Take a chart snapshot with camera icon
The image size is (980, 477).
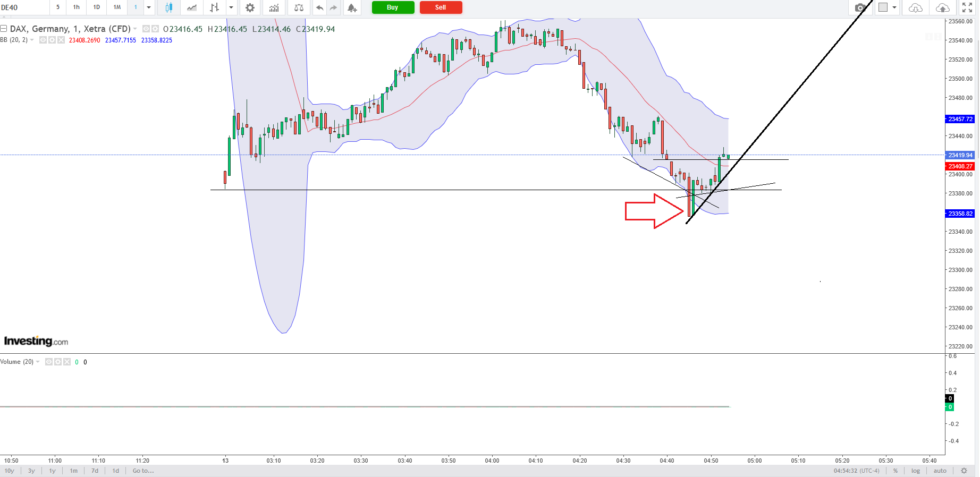click(859, 7)
